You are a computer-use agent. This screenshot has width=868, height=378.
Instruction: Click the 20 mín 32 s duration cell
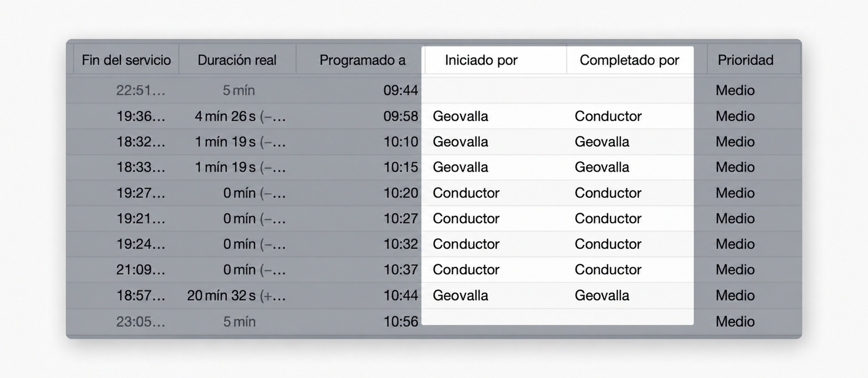[x=236, y=295]
